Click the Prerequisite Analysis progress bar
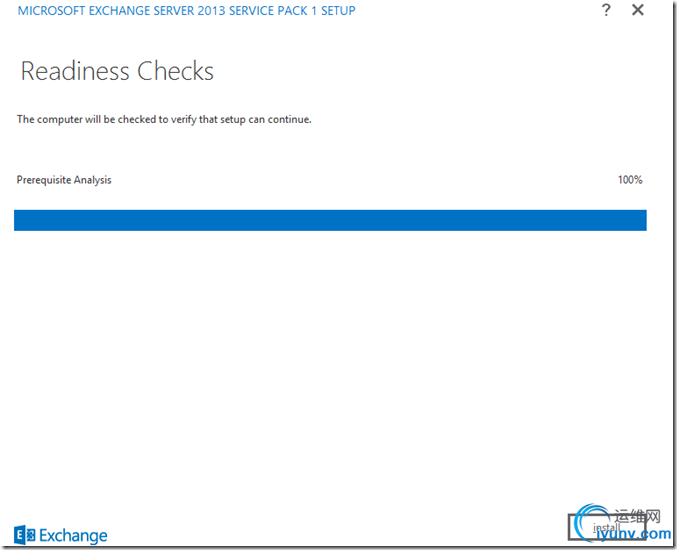 [330, 220]
